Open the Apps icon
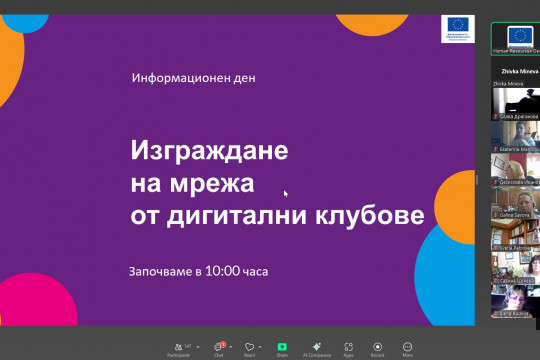The height and width of the screenshot is (360, 540). [x=348, y=347]
